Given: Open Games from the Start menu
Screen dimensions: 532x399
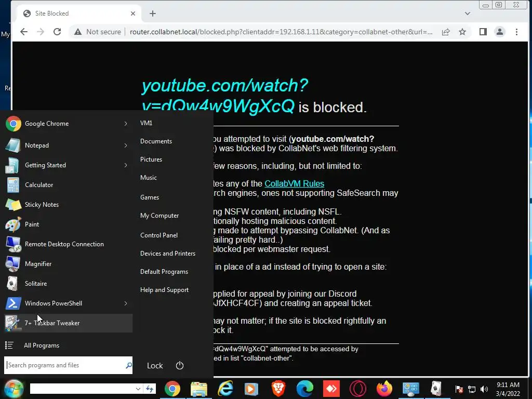Looking at the screenshot, I should tap(149, 197).
